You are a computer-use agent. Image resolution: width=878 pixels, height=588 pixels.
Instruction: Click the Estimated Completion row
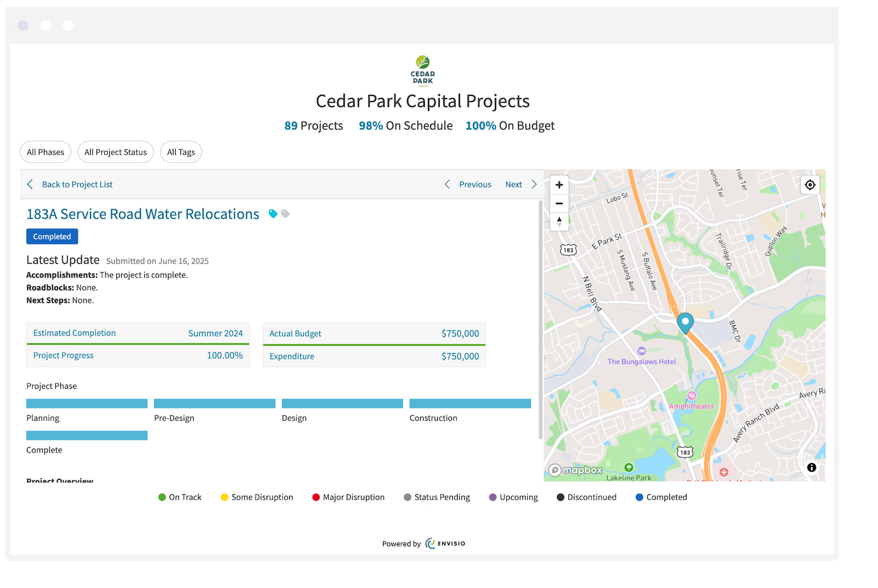tap(138, 333)
